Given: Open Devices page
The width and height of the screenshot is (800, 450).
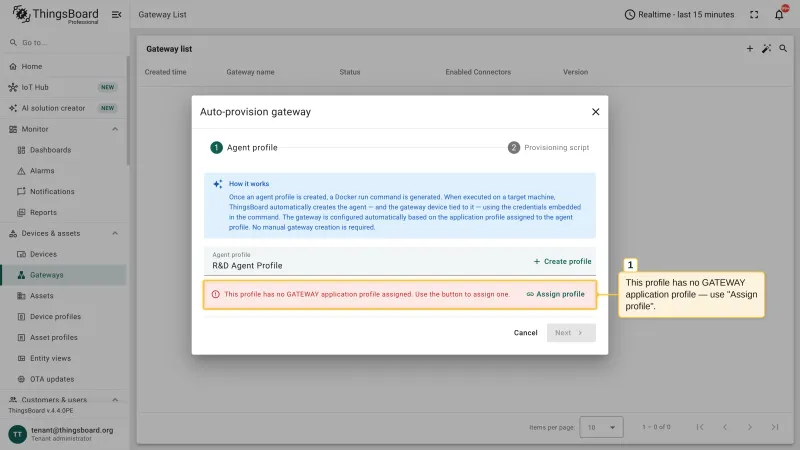Looking at the screenshot, I should coord(64,254).
